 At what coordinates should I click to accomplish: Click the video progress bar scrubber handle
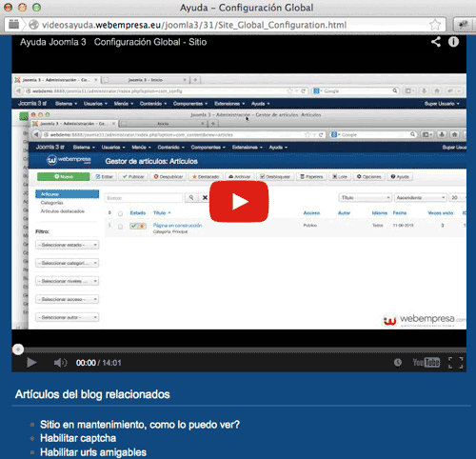[18, 349]
